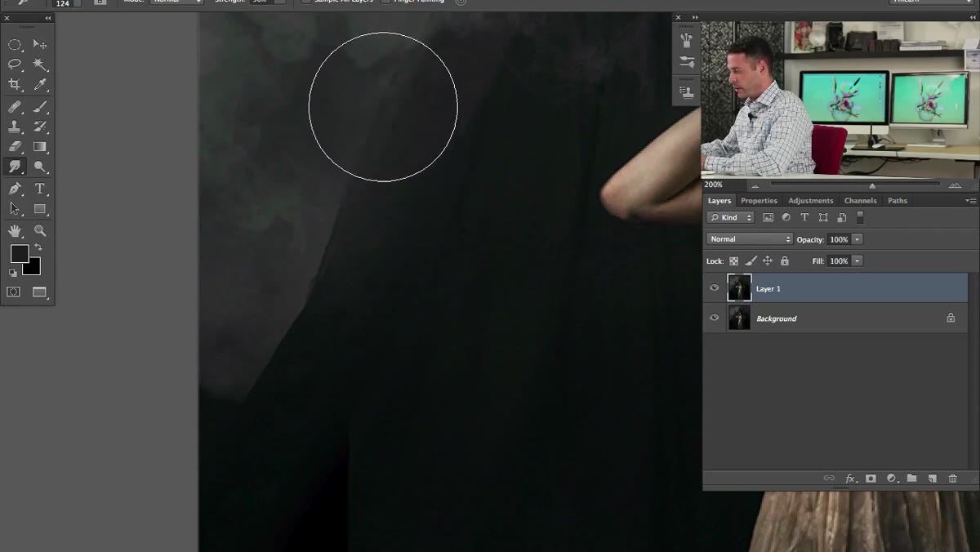
Task: Add a layer mask
Action: [871, 479]
